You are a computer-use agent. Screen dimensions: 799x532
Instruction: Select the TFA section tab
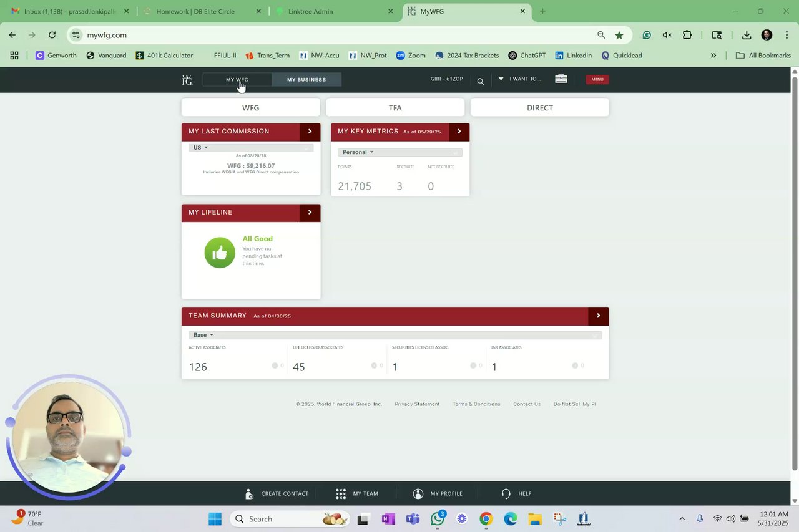point(395,107)
